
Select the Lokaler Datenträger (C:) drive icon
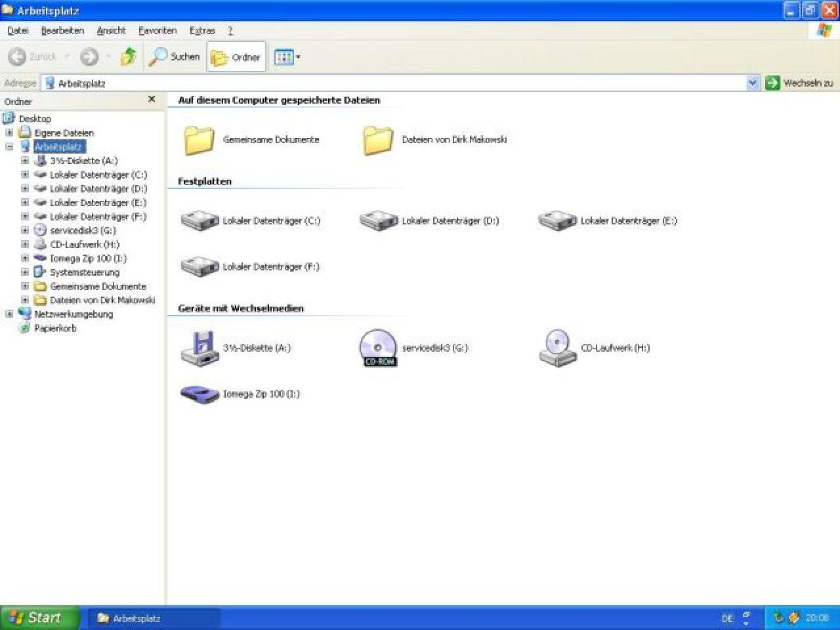[199, 220]
